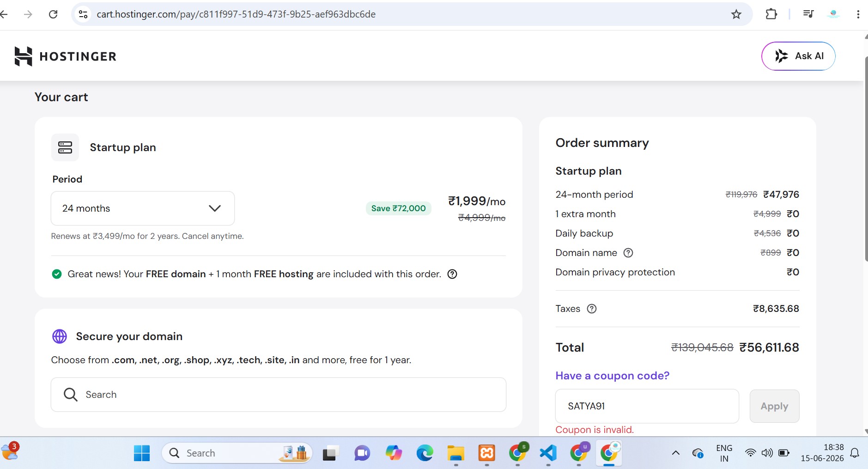
Task: Open the weather widget with 3 badge
Action: 10,451
